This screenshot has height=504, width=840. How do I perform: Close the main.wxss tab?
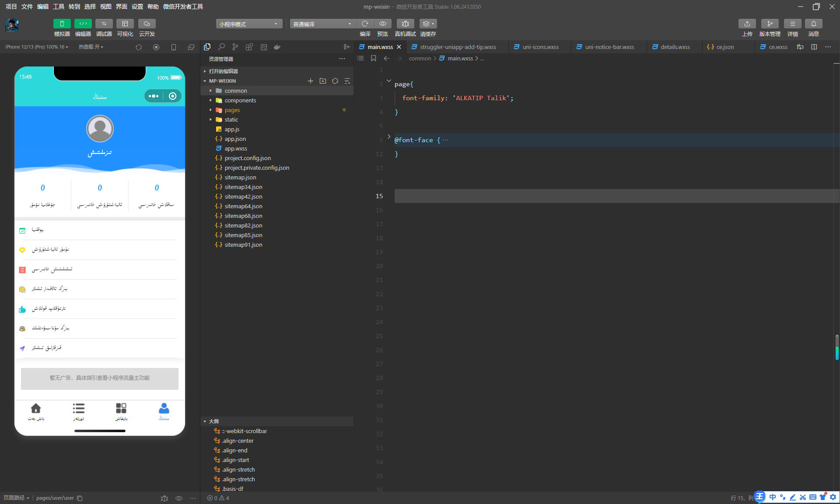(x=399, y=47)
